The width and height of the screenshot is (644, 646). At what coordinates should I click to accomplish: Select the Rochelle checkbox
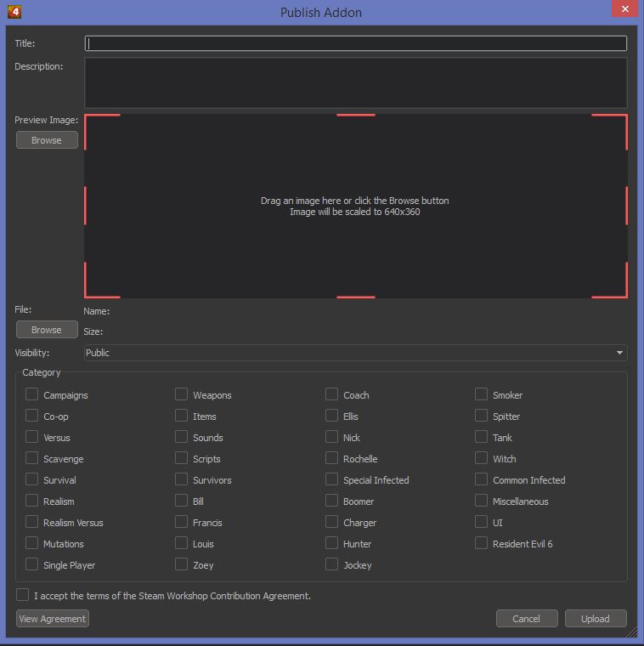click(x=331, y=458)
